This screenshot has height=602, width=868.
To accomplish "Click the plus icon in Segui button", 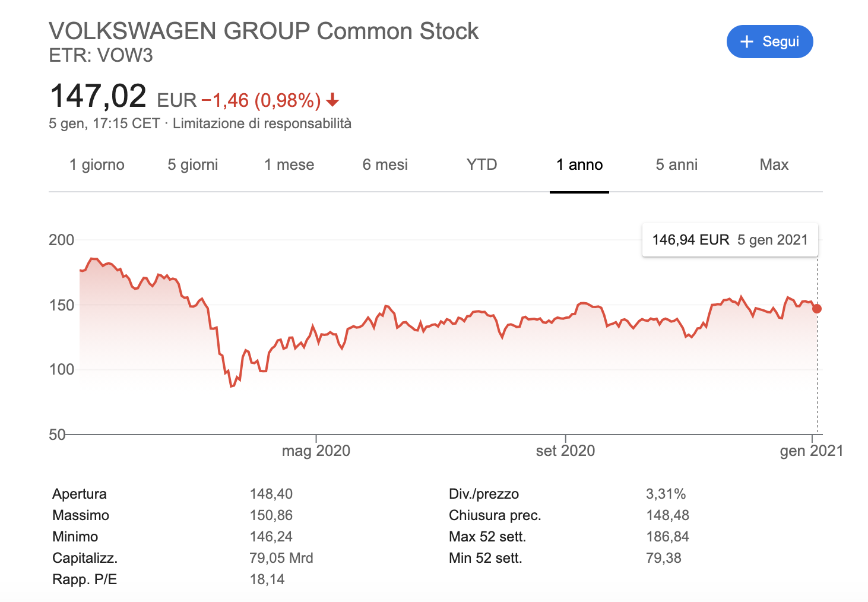I will point(747,42).
